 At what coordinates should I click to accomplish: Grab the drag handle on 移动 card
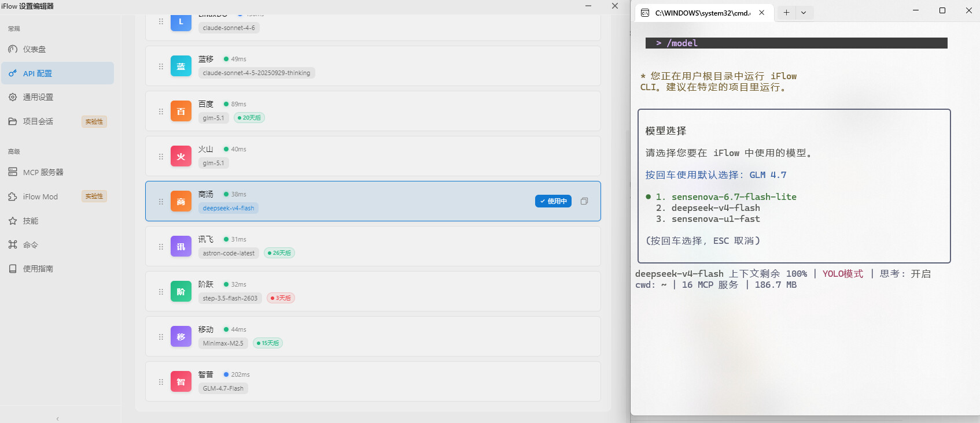161,337
